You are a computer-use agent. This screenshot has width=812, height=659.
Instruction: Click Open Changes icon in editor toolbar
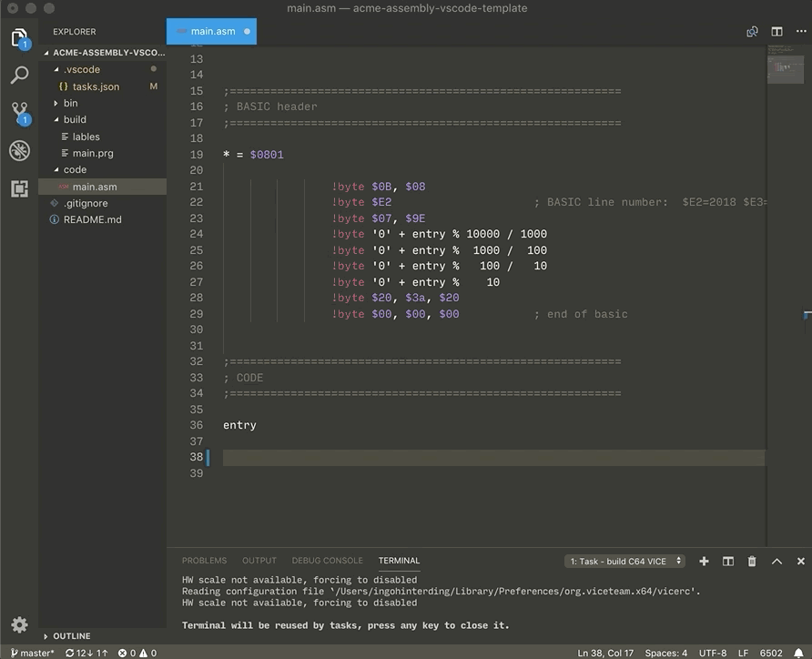752,32
